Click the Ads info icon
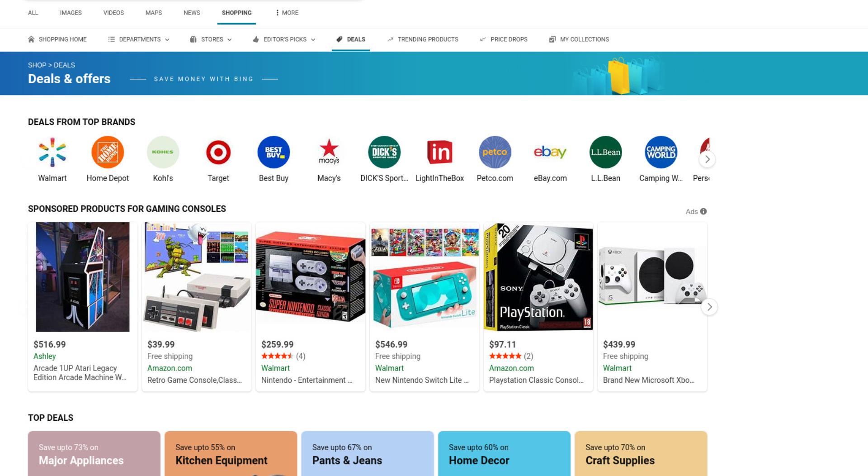The height and width of the screenshot is (476, 868). [703, 211]
